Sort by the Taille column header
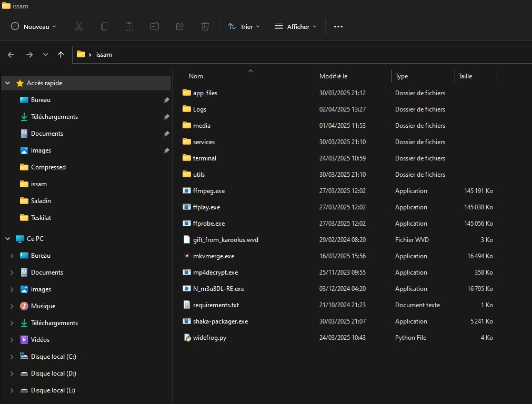The height and width of the screenshot is (404, 532). [465, 76]
